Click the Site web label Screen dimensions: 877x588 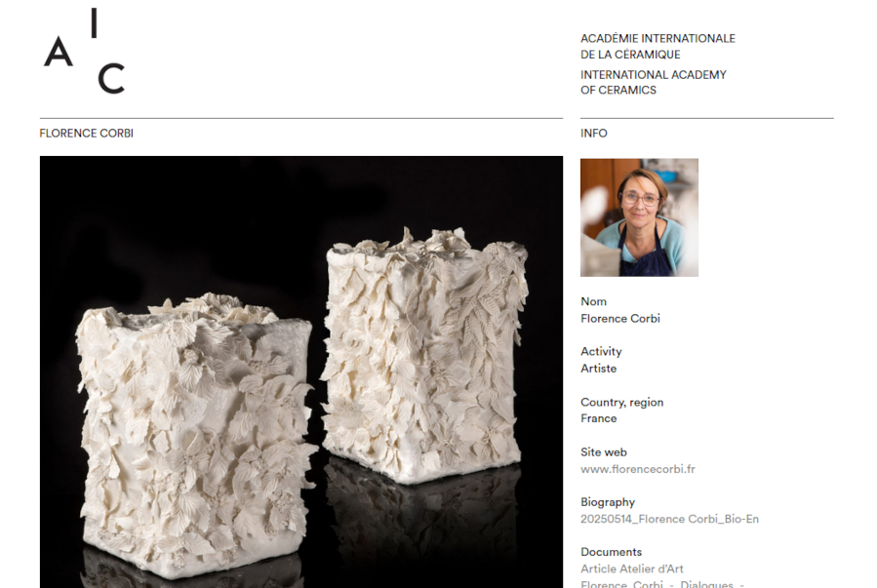coord(604,452)
